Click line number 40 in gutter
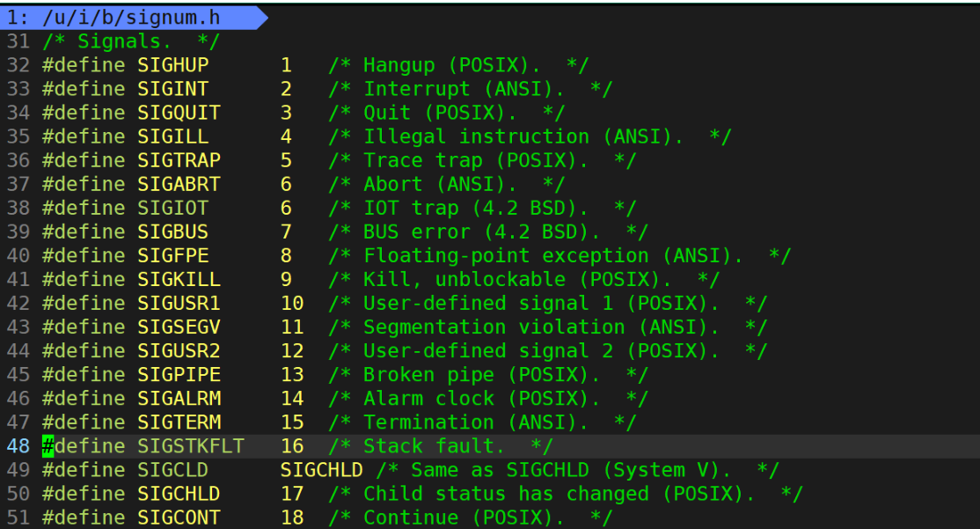Viewport: 980px width, 529px height. 18,256
